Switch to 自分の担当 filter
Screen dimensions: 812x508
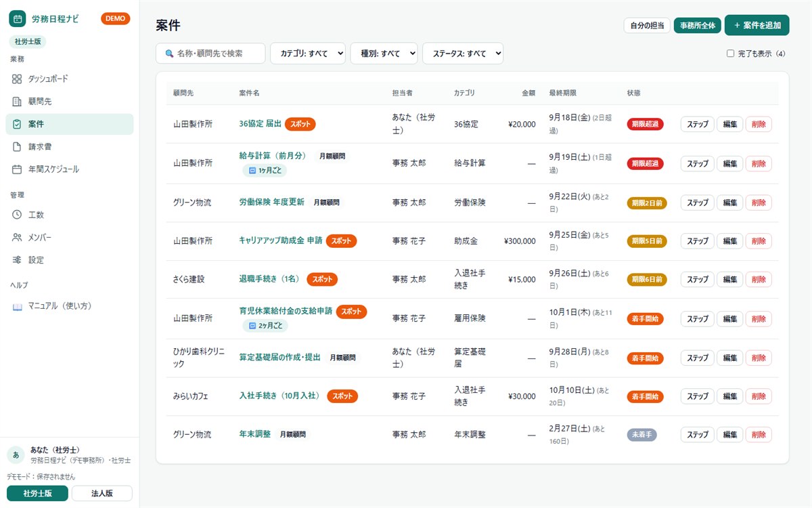coord(647,26)
